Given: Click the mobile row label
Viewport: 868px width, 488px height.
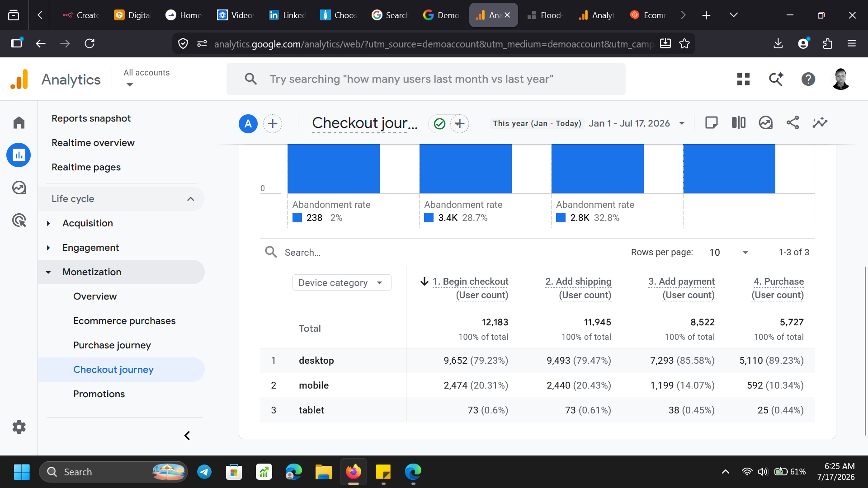Looking at the screenshot, I should click(x=314, y=385).
